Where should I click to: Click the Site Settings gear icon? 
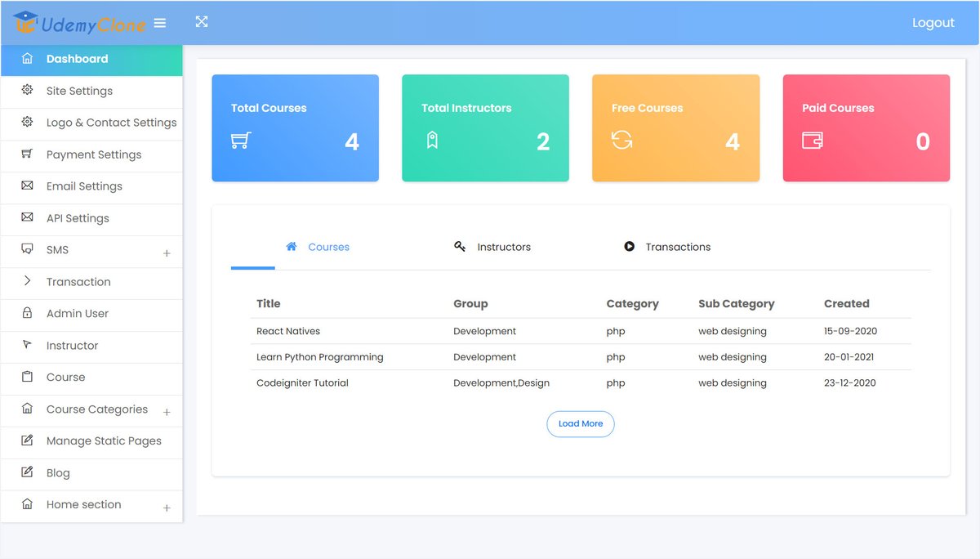(27, 90)
